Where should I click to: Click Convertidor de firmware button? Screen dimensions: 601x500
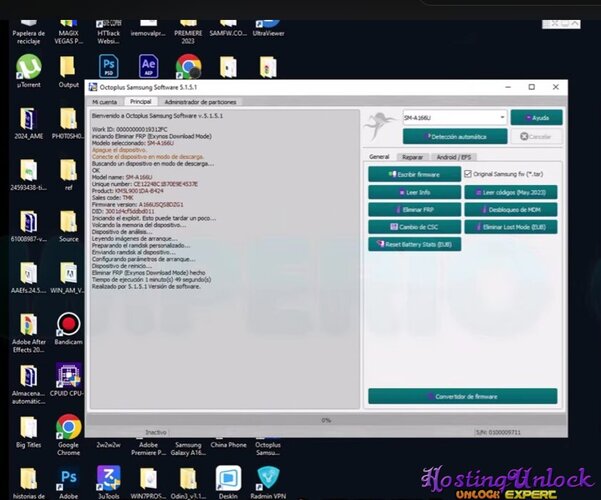(463, 396)
